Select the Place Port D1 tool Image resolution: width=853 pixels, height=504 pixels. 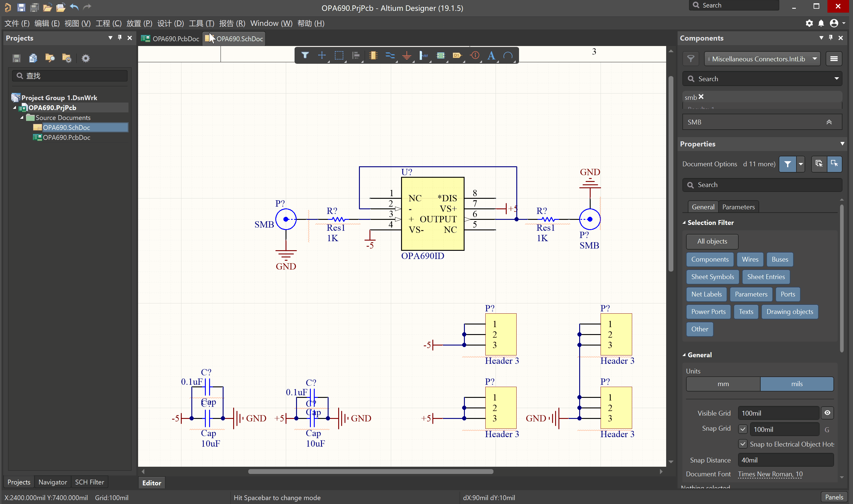(457, 55)
